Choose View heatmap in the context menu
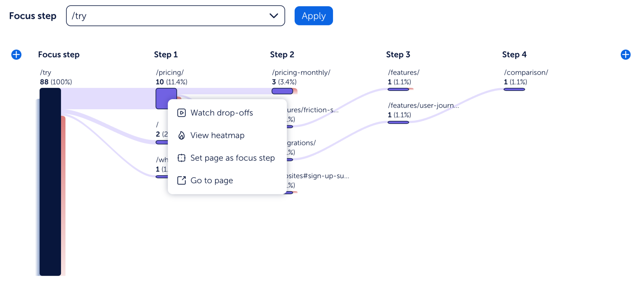 pyautogui.click(x=217, y=135)
